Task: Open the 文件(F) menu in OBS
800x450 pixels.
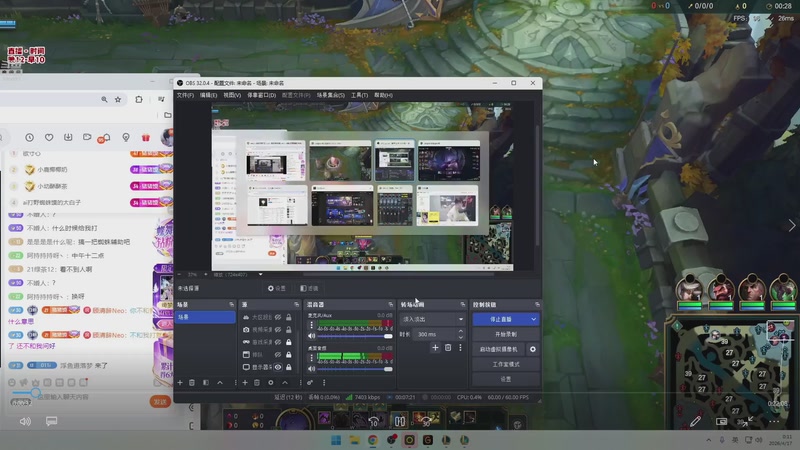Action: (185, 95)
